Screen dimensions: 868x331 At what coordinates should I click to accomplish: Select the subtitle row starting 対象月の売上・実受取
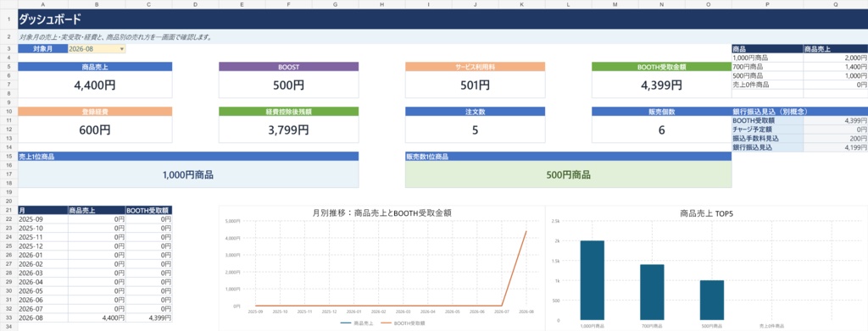point(442,37)
